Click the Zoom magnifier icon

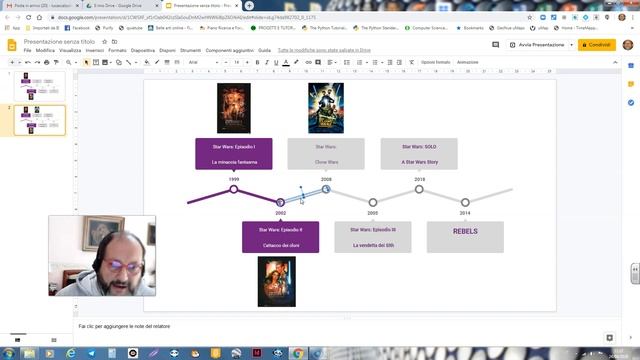coord(69,62)
